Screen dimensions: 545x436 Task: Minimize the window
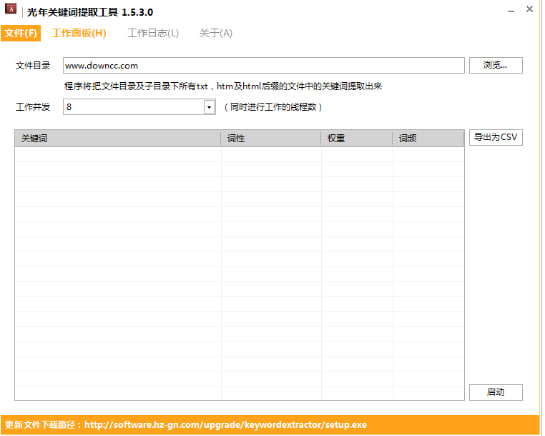511,11
